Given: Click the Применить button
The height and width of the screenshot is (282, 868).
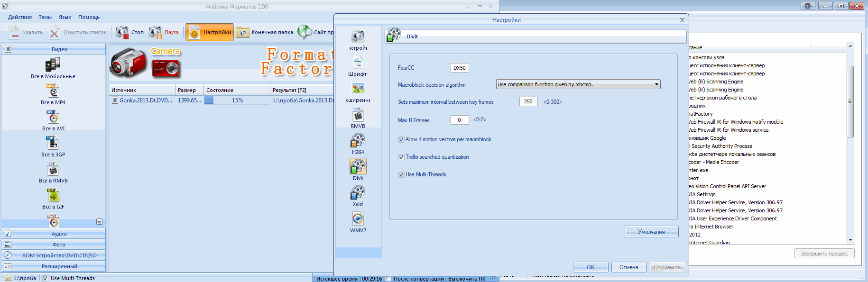Looking at the screenshot, I should click(667, 267).
